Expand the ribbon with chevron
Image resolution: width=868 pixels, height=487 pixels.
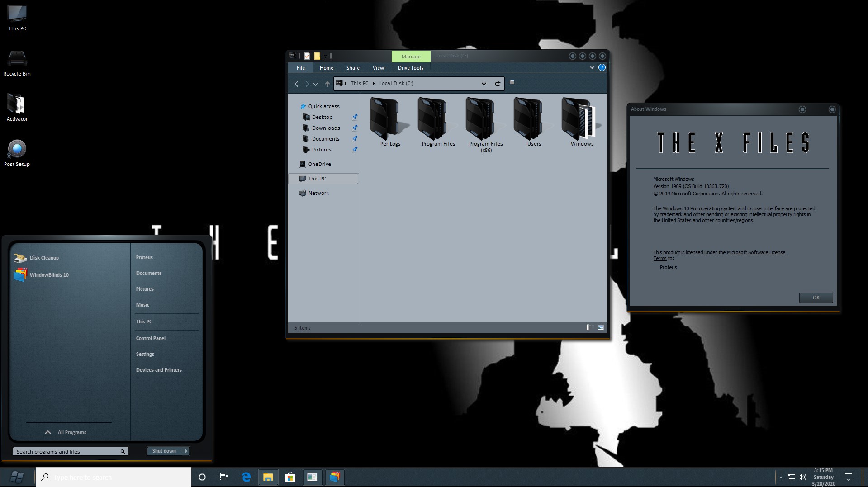[592, 67]
